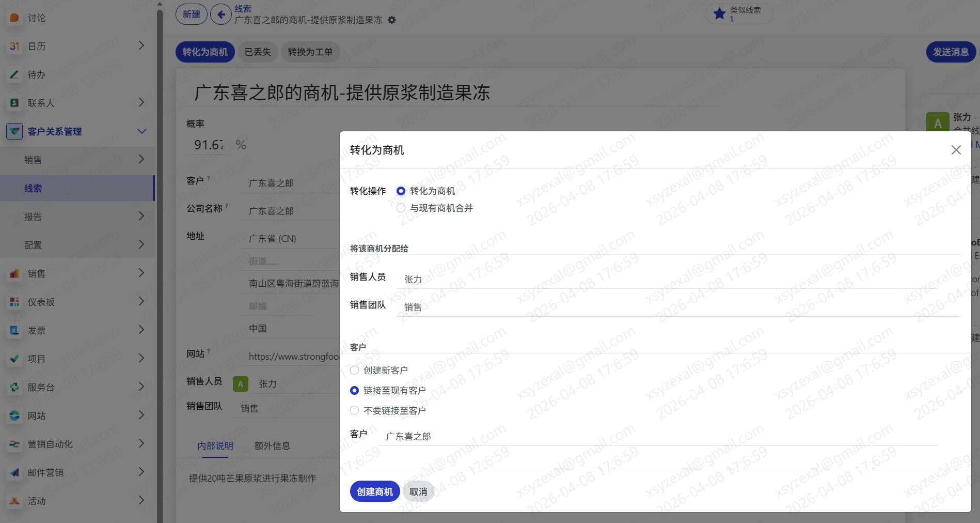Select 线索 in the CRM submenu
This screenshot has height=523, width=980.
77,188
